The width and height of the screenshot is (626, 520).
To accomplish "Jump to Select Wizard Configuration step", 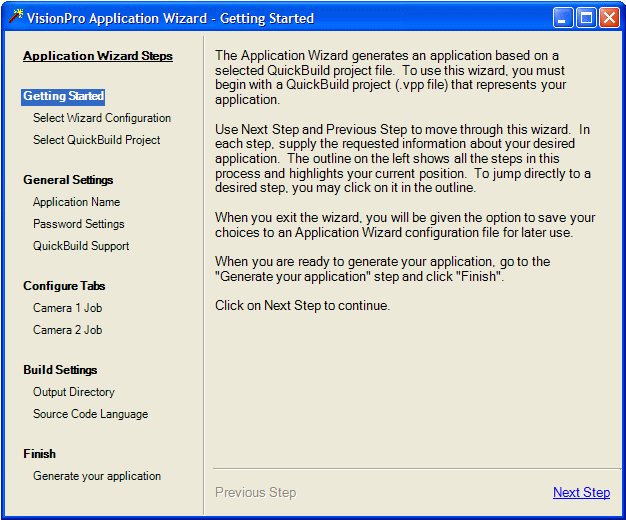I will (102, 118).
